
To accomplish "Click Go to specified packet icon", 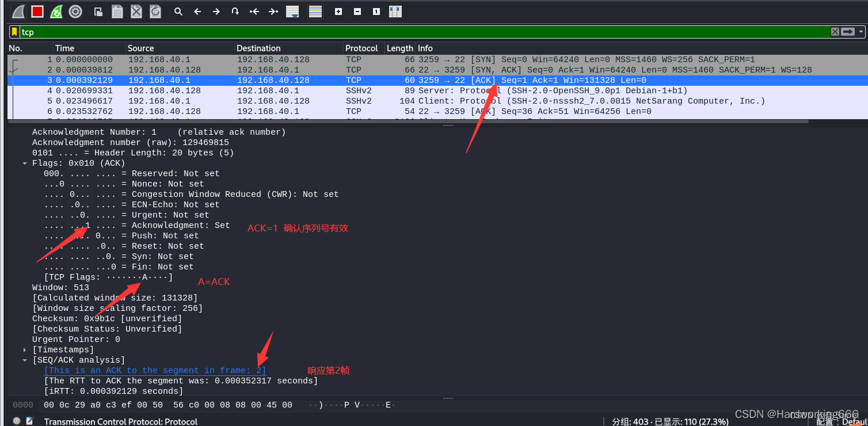I will coord(235,12).
